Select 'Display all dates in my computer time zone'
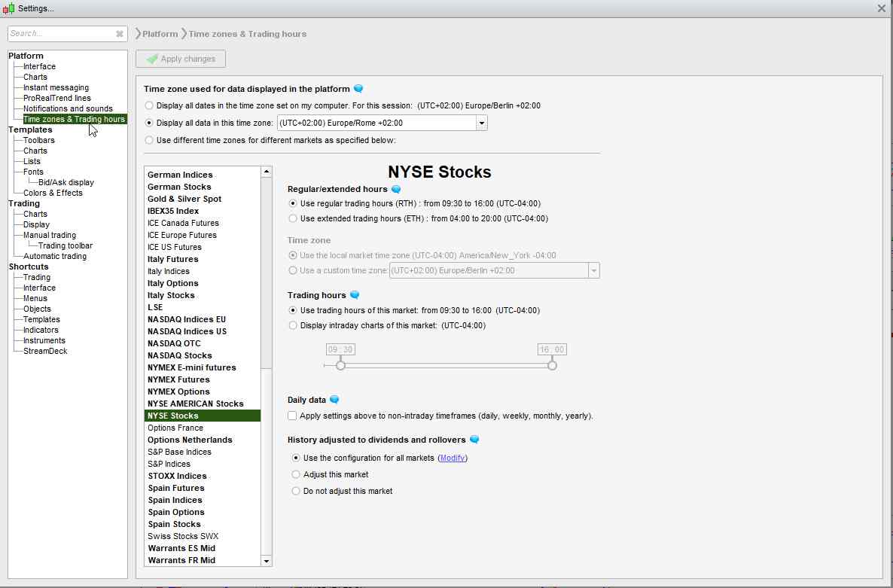This screenshot has width=893, height=588. tap(149, 105)
